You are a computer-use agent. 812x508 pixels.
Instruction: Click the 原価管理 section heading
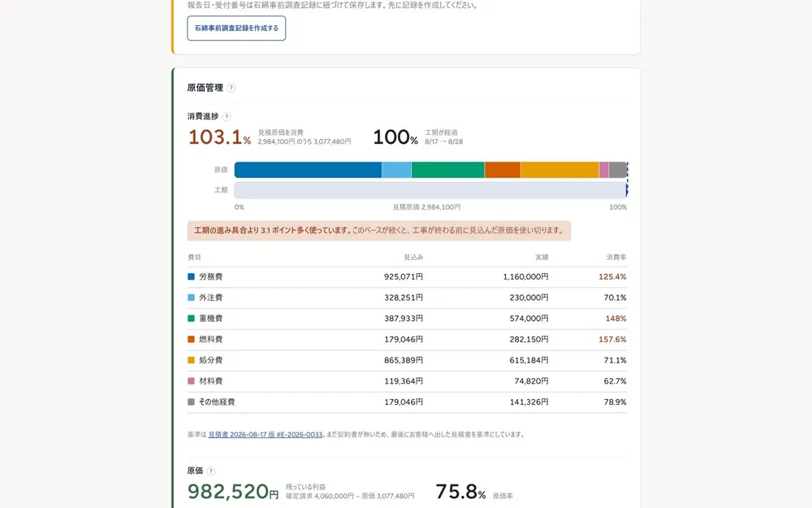click(205, 88)
